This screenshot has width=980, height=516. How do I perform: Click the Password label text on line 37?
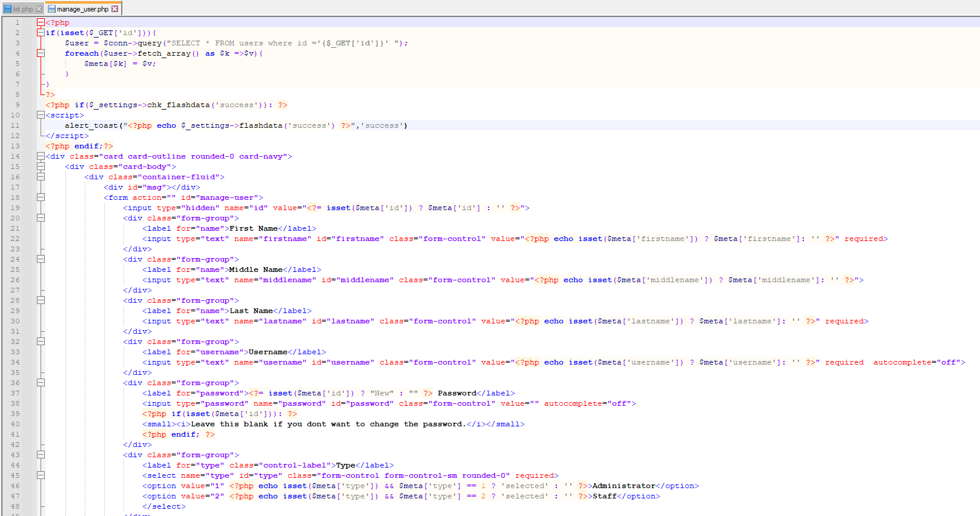pyautogui.click(x=457, y=393)
